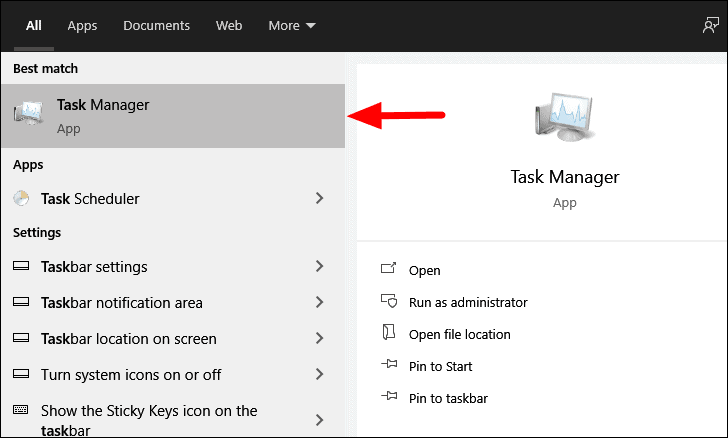The image size is (728, 438).
Task: Click the Pin to taskbar pin icon
Action: pos(389,396)
